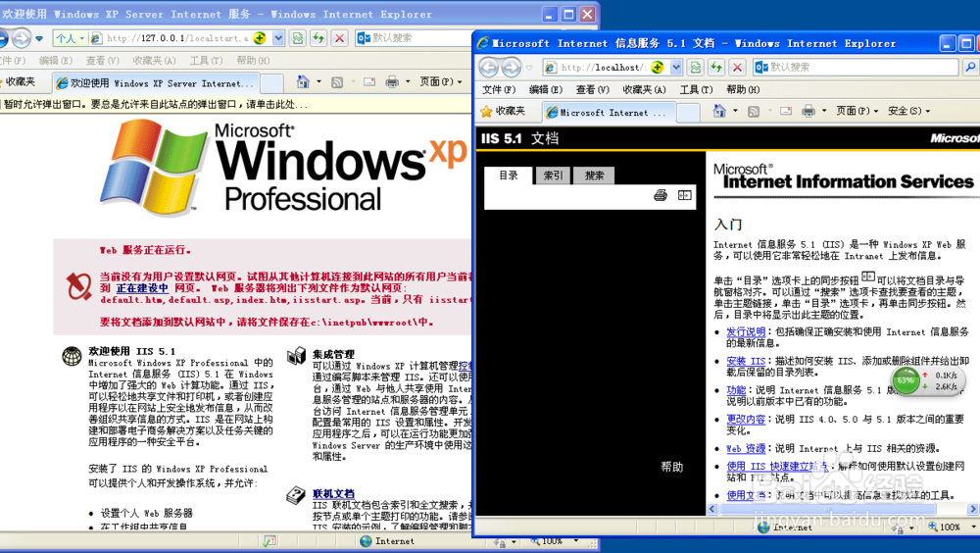Print page from IIS documentation window toolbar
980x553 pixels.
[808, 112]
